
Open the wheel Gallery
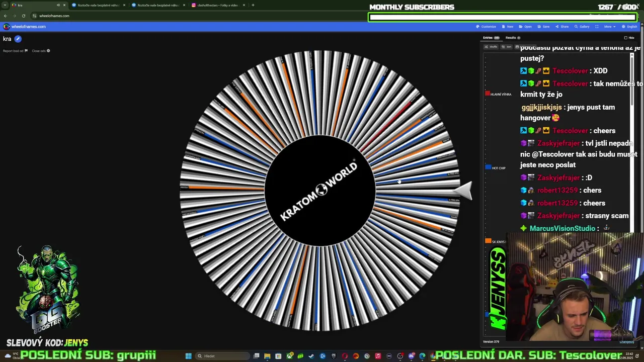(582, 27)
